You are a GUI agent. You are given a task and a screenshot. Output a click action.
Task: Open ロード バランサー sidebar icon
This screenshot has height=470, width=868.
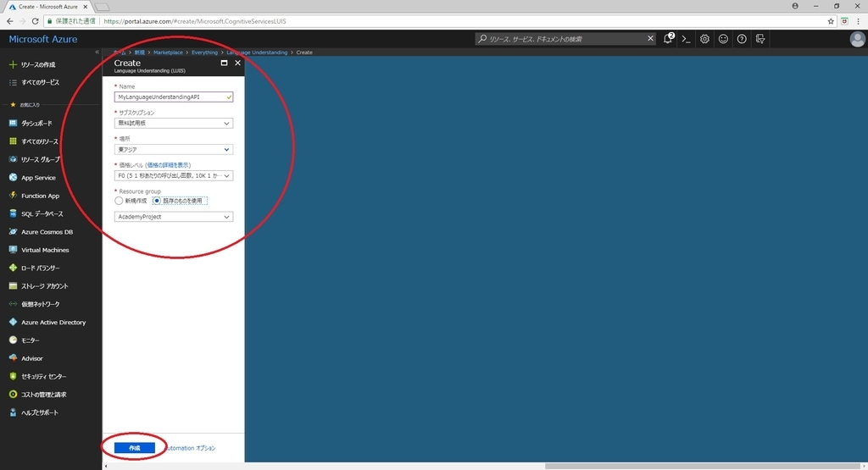point(13,268)
